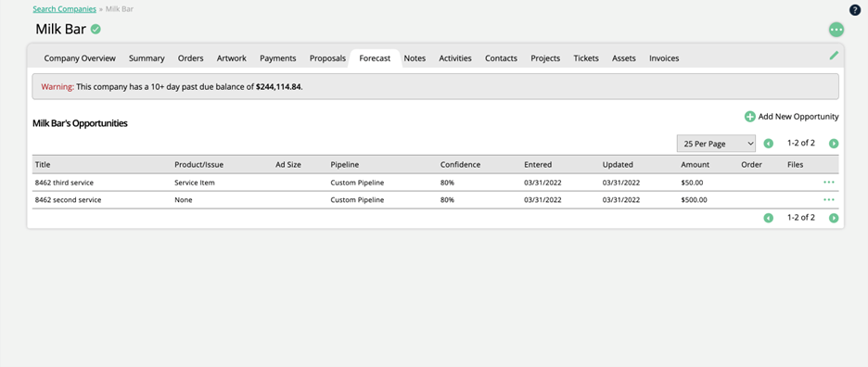Click the verified checkmark beside Milk Bar
The image size is (868, 367).
tap(96, 29)
